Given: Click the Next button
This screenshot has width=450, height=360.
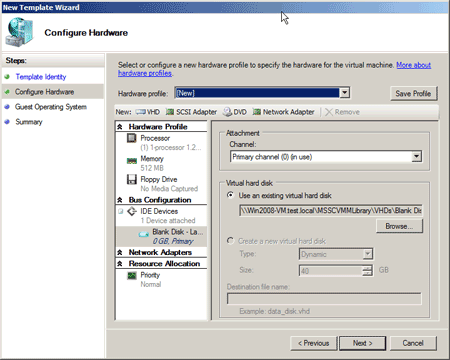Looking at the screenshot, I should tap(363, 343).
